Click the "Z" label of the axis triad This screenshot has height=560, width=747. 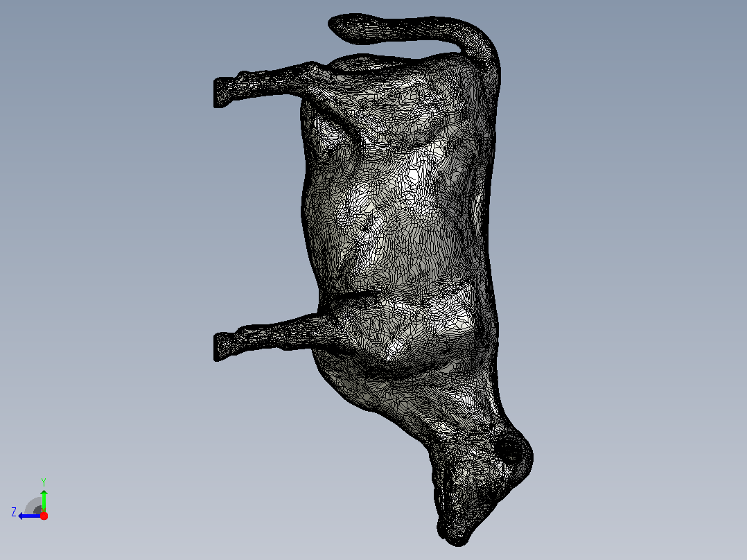pyautogui.click(x=14, y=512)
